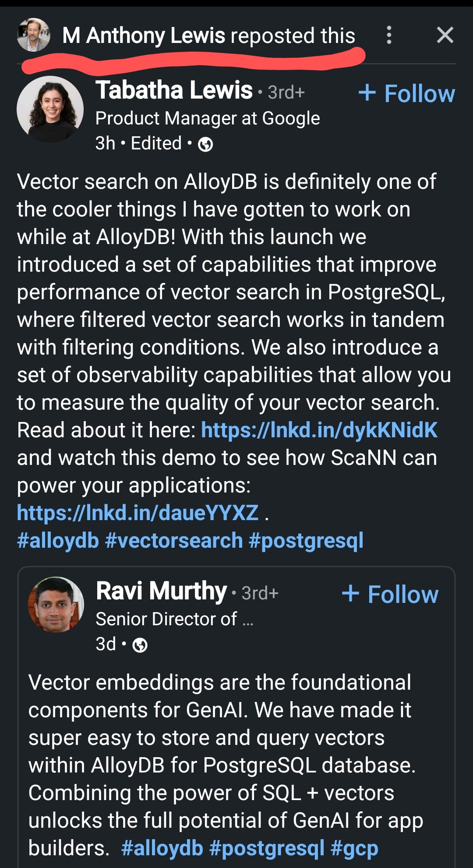The height and width of the screenshot is (868, 473).
Task: Open Ravi Murthy's name to view profile
Action: [161, 591]
